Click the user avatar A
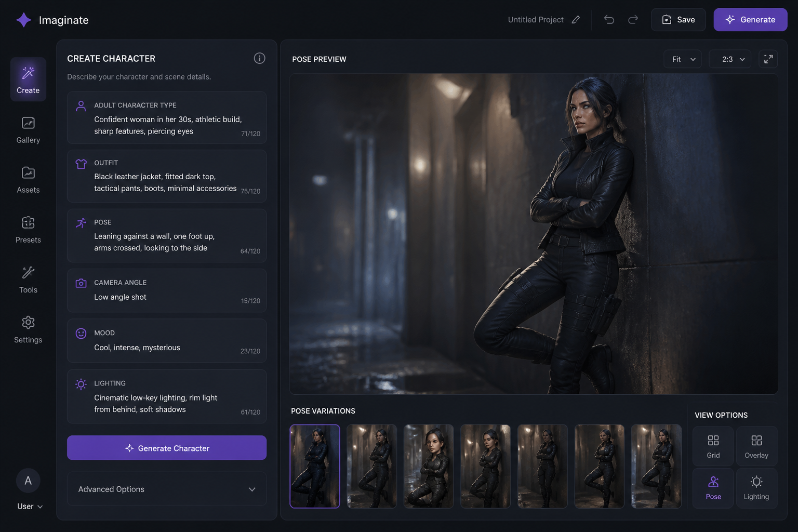 [x=28, y=481]
